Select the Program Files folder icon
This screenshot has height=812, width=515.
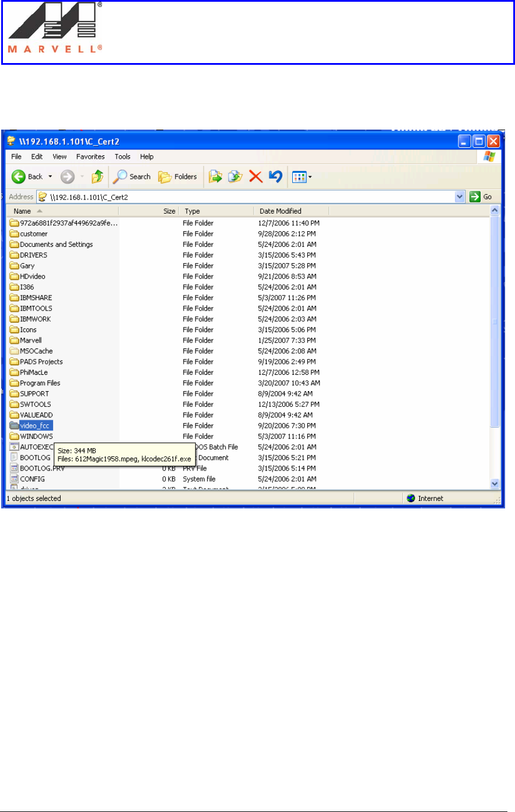click(x=15, y=383)
